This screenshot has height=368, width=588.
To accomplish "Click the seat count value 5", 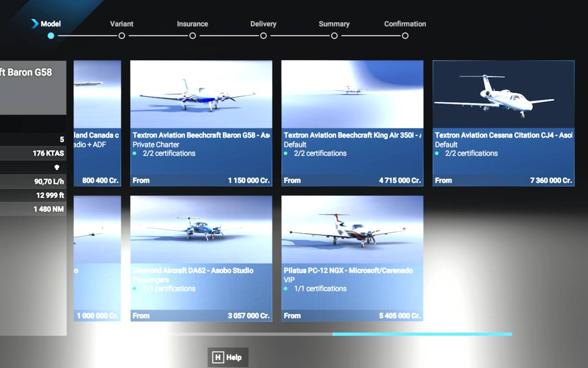I will [x=62, y=140].
